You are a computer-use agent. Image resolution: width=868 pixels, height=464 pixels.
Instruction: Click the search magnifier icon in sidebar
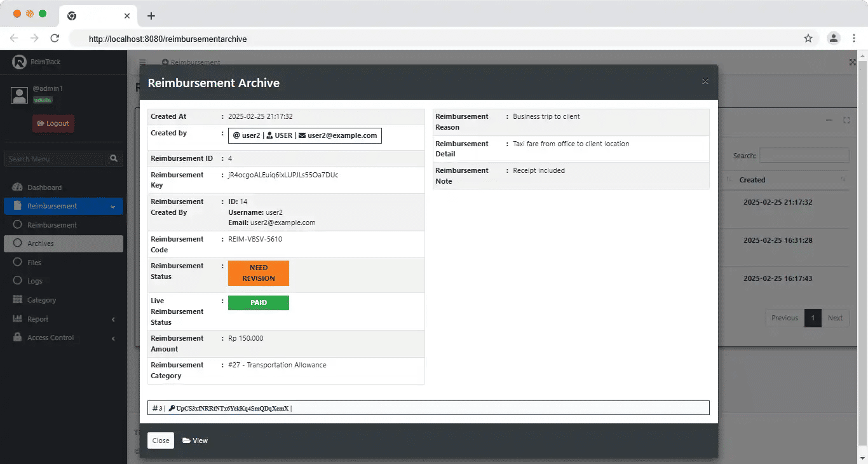tap(114, 159)
